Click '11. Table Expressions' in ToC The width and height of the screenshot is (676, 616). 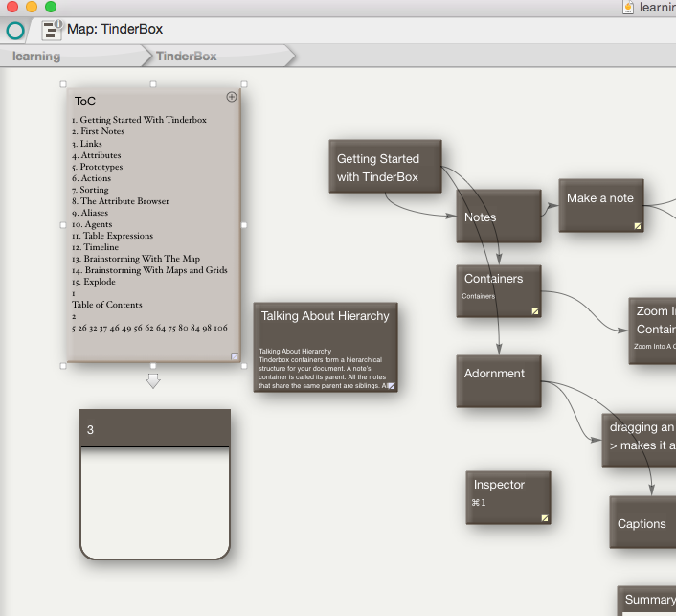(x=113, y=235)
